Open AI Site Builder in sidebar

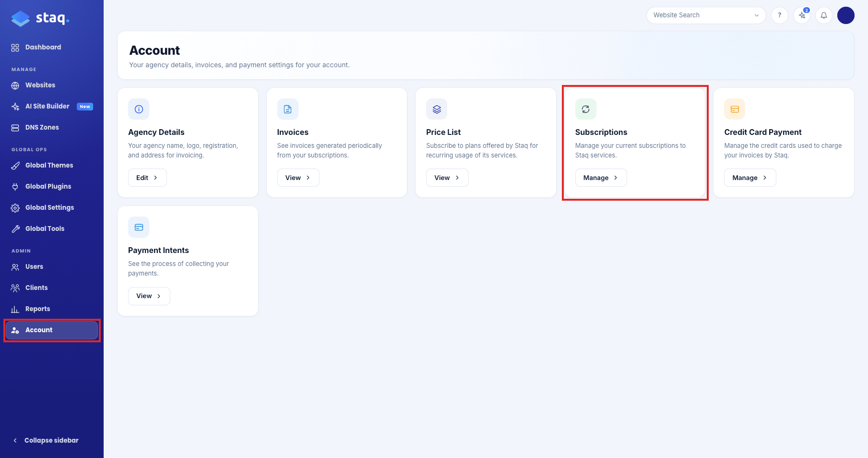[x=52, y=106]
